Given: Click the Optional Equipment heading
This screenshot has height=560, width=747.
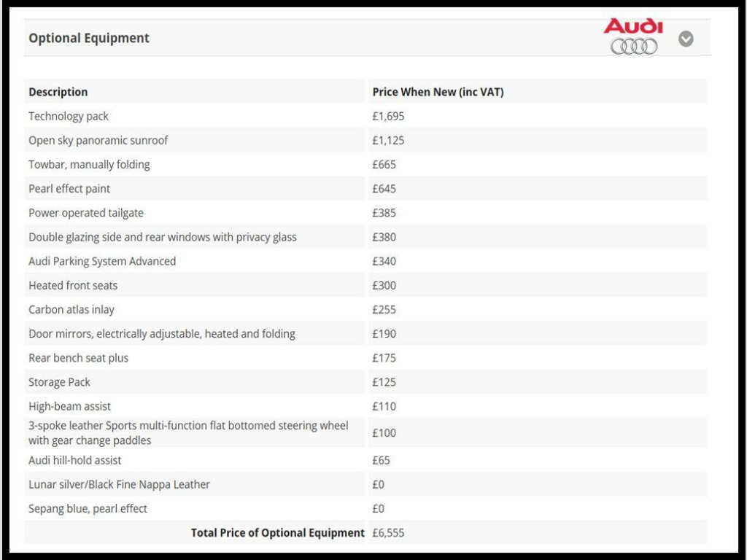Looking at the screenshot, I should pos(89,38).
